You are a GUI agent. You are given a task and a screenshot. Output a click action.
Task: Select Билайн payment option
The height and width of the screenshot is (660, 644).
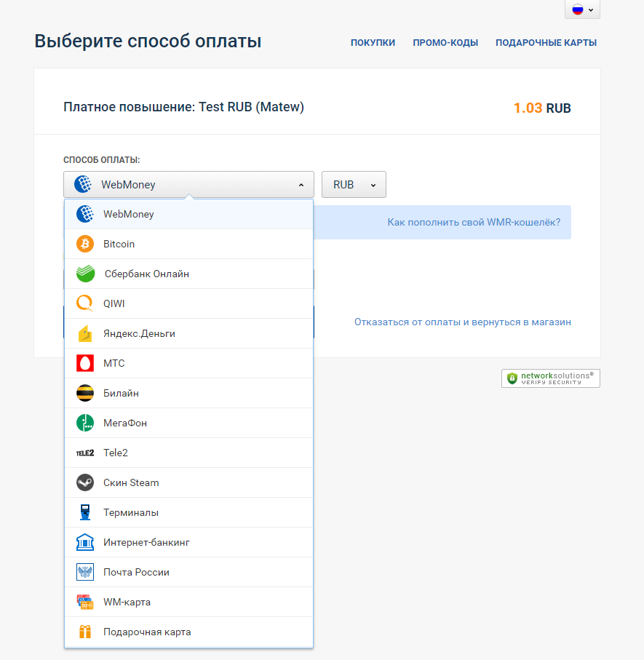[189, 393]
